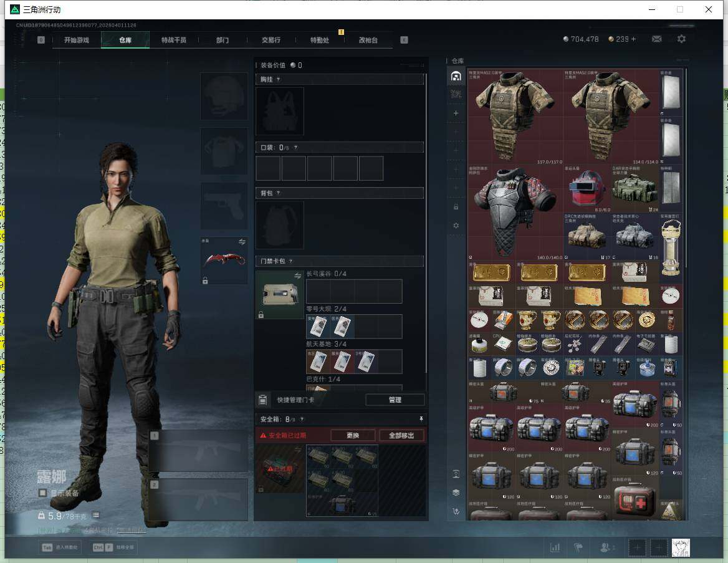Image resolution: width=728 pixels, height=563 pixels.
Task: Go to the 交易行 tab
Action: tap(271, 40)
